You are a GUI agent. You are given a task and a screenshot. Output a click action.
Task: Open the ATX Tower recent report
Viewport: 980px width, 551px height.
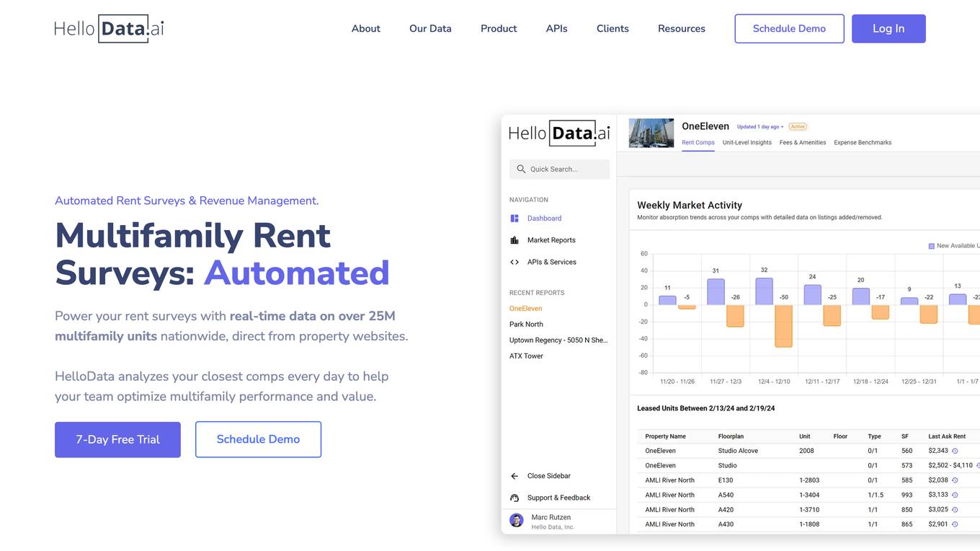pos(526,356)
